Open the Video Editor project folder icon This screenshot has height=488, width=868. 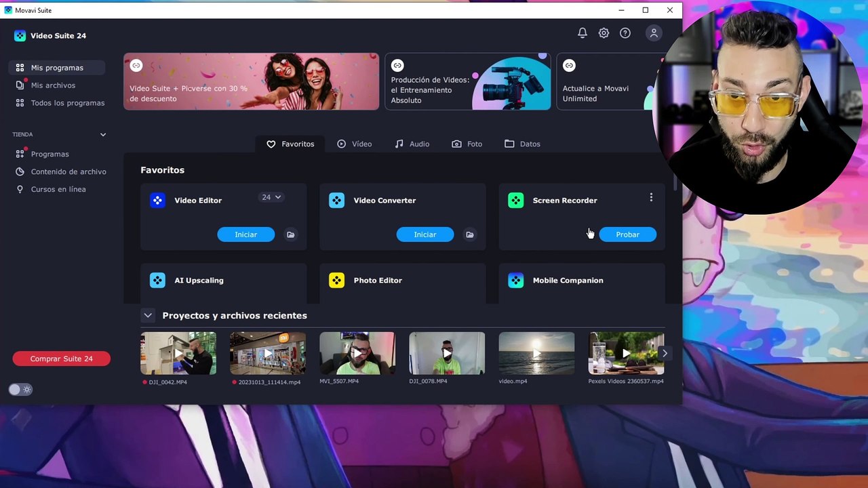290,235
